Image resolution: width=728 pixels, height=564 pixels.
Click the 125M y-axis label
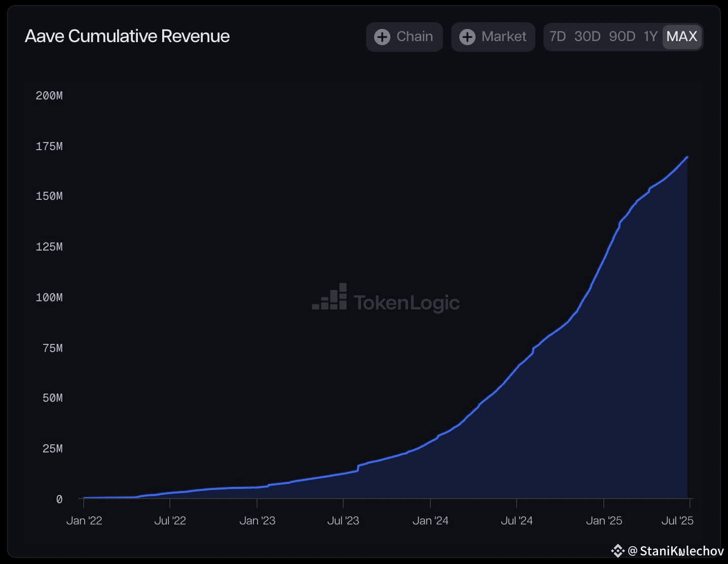49,246
